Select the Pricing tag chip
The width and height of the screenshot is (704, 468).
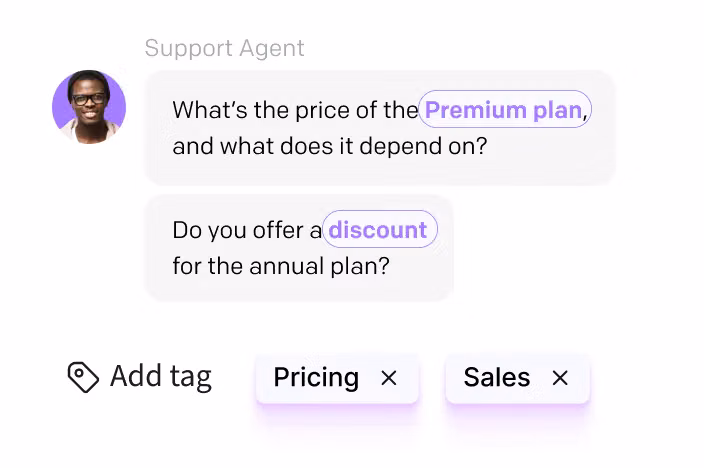point(316,378)
